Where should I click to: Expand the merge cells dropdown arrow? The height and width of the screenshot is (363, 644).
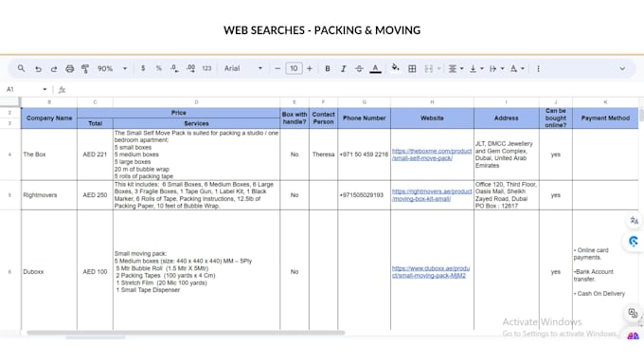click(438, 68)
